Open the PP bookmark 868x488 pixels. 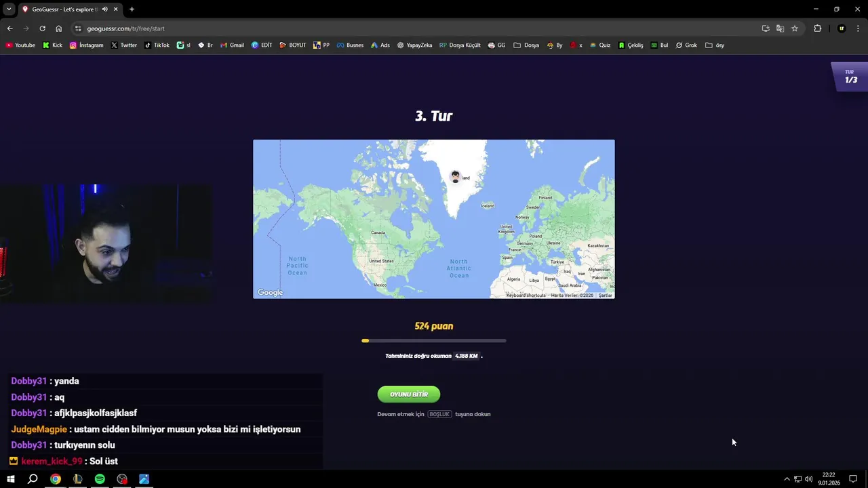tap(321, 45)
